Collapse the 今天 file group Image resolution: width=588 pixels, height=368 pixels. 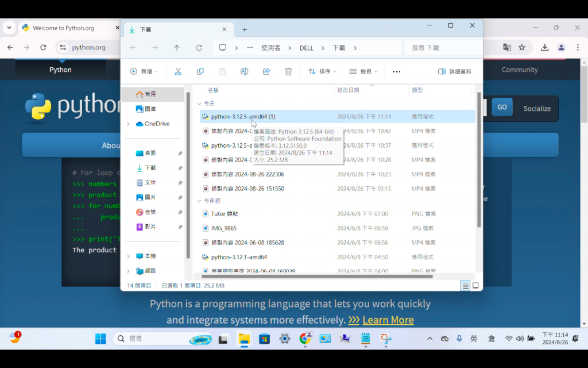click(x=199, y=103)
